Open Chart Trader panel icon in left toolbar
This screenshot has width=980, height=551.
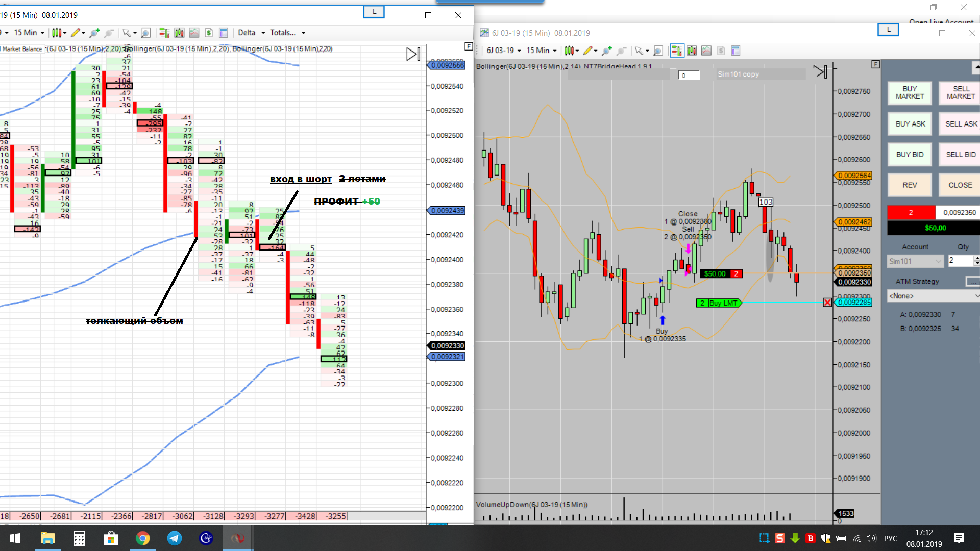(x=164, y=33)
